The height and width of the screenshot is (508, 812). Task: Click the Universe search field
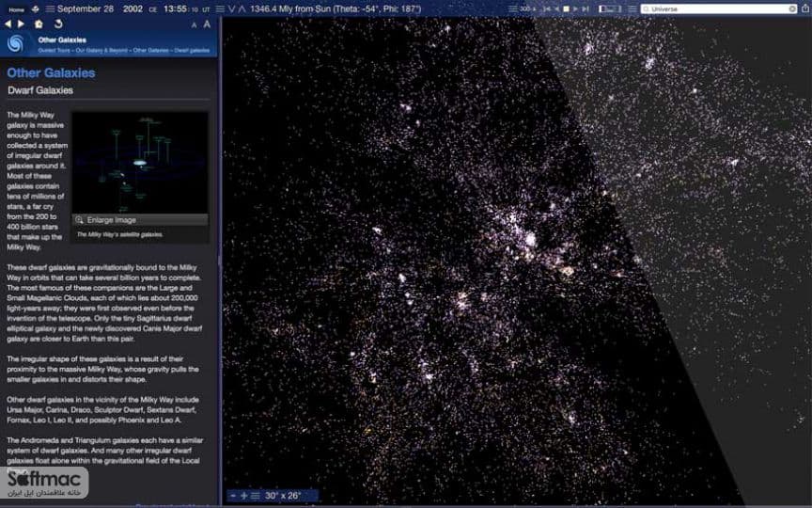click(719, 8)
